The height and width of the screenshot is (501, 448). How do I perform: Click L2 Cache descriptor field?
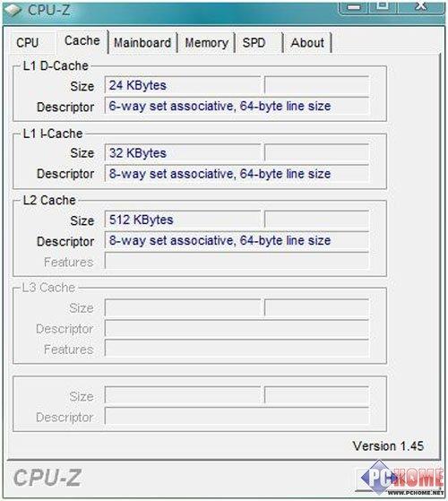[x=237, y=240]
